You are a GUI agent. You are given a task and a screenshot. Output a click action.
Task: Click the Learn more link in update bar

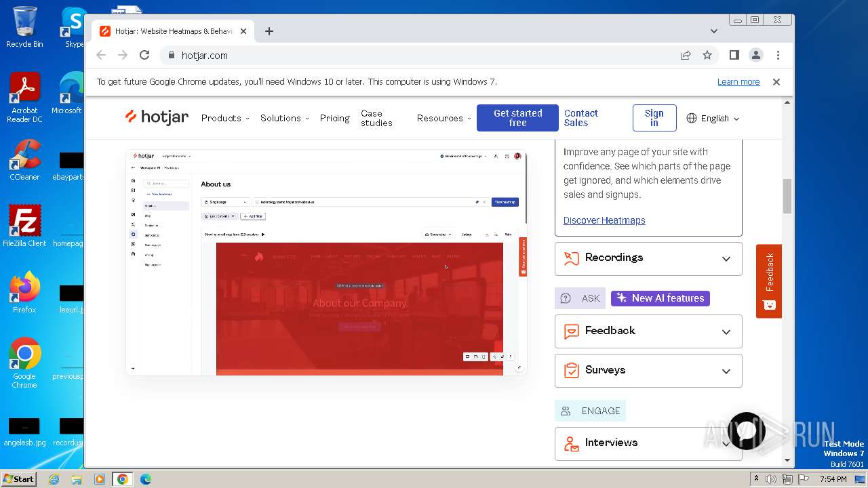738,81
